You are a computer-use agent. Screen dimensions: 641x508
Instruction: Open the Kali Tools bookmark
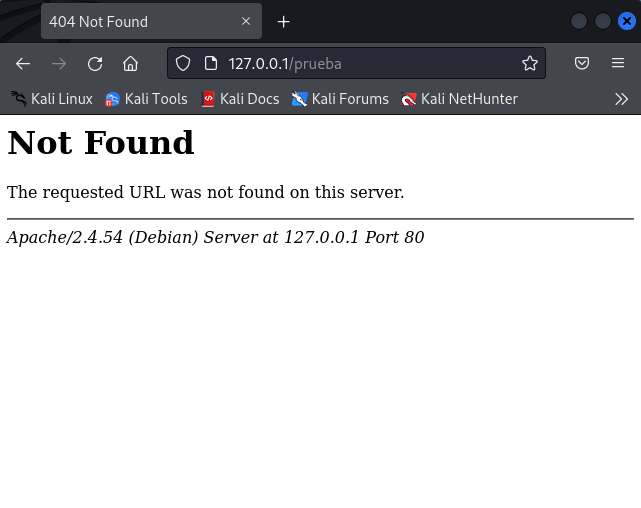(x=146, y=99)
